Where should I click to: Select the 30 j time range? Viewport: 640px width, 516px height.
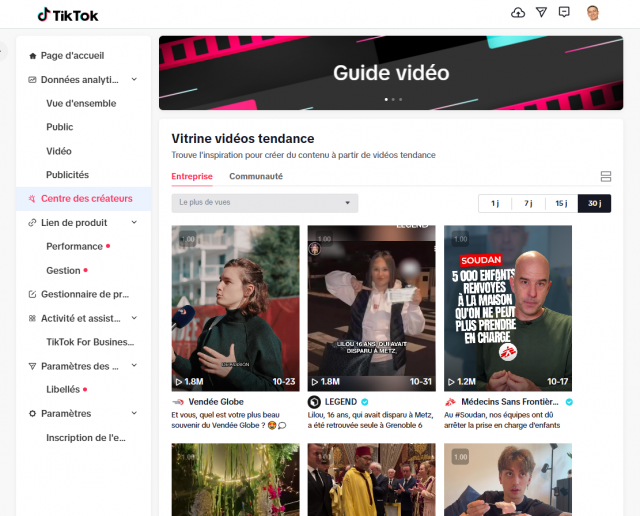coord(594,203)
